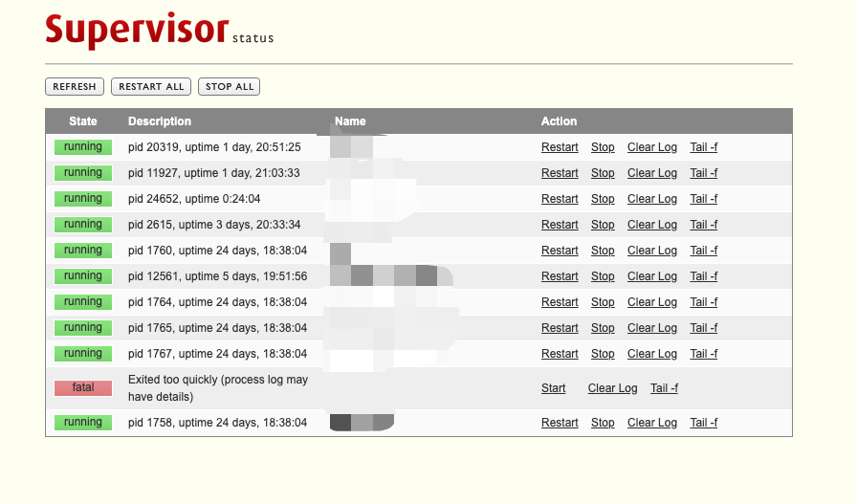
Task: Open Tail -f for the fatal process
Action: click(664, 388)
